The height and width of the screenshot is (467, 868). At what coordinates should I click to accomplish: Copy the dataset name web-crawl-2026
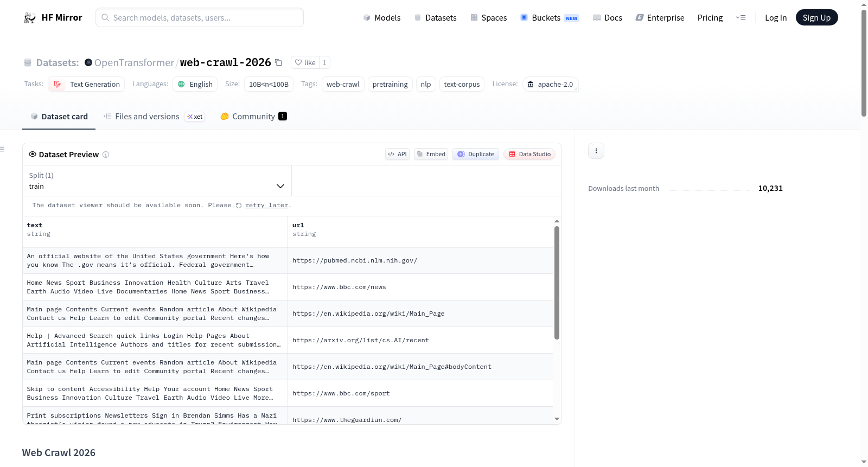pyautogui.click(x=278, y=62)
